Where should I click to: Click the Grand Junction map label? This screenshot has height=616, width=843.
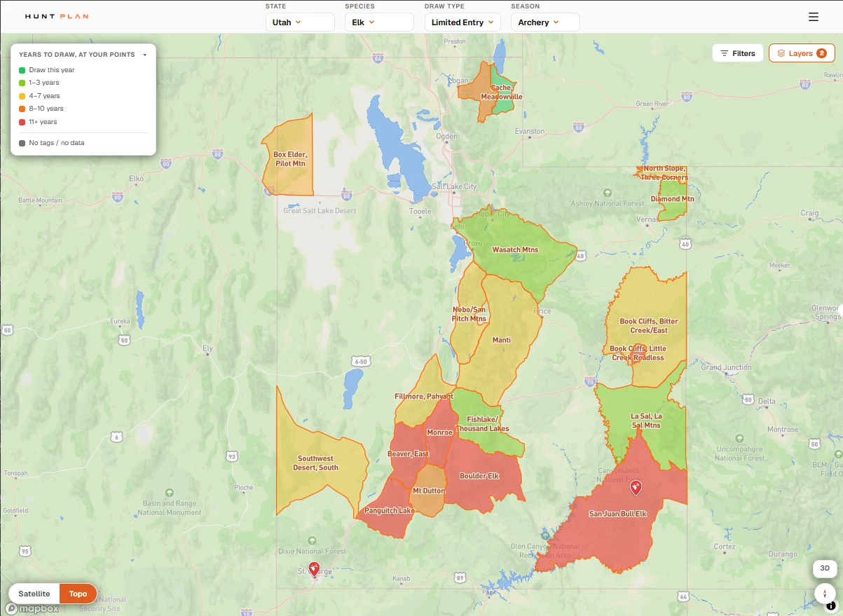click(726, 367)
